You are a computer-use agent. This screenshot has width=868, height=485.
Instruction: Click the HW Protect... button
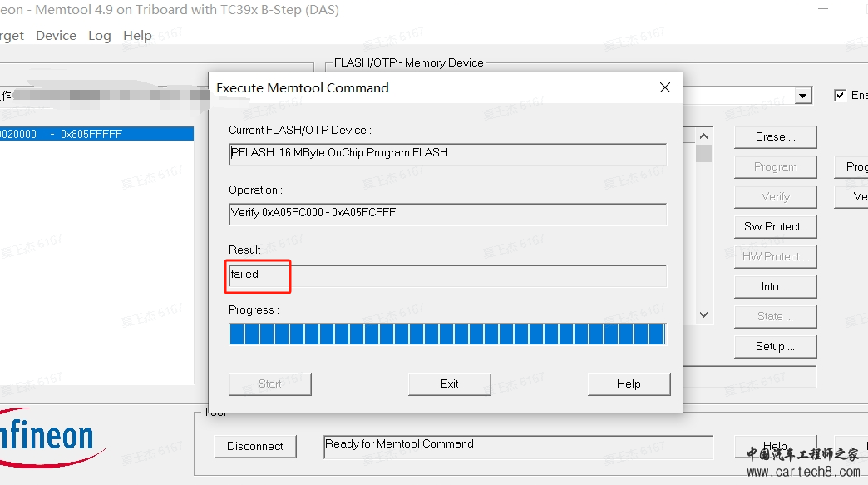(x=775, y=256)
